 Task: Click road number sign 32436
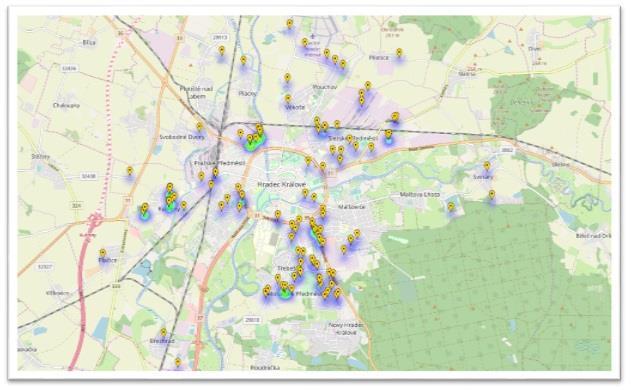[69, 68]
